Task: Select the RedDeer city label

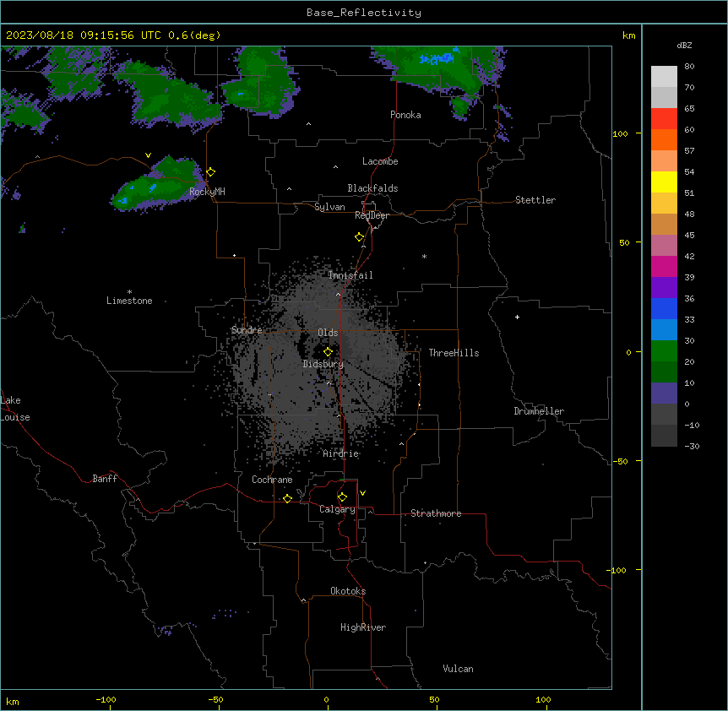Action: 372,215
